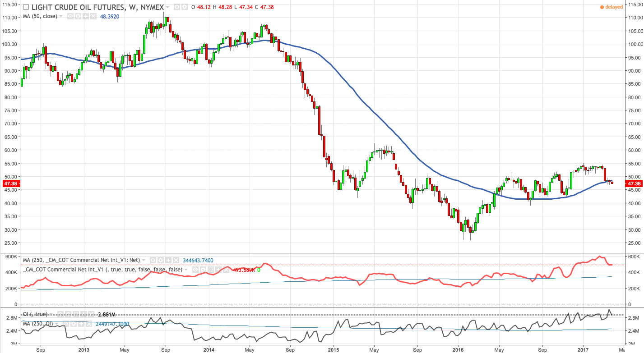The height and width of the screenshot is (353, 644).
Task: Toggle the eye icon for MA (250, OI)
Action: 66,323
